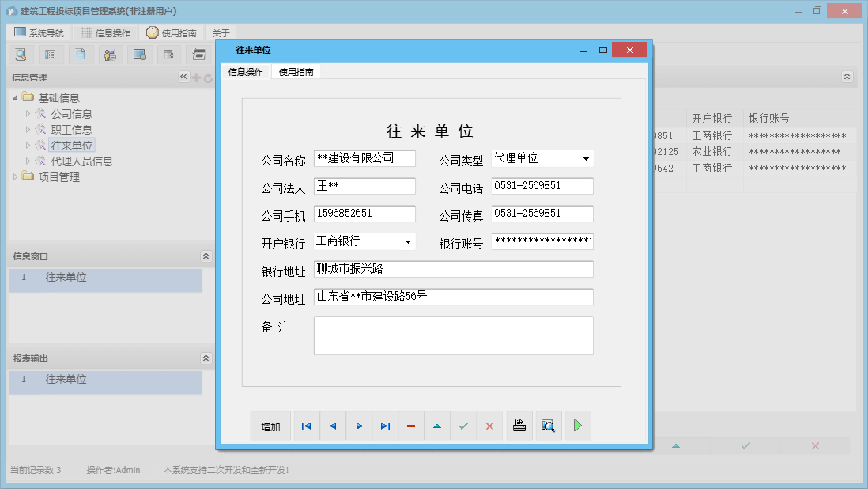Go to the next record with the arrow icon
This screenshot has width=868, height=489.
pos(359,426)
